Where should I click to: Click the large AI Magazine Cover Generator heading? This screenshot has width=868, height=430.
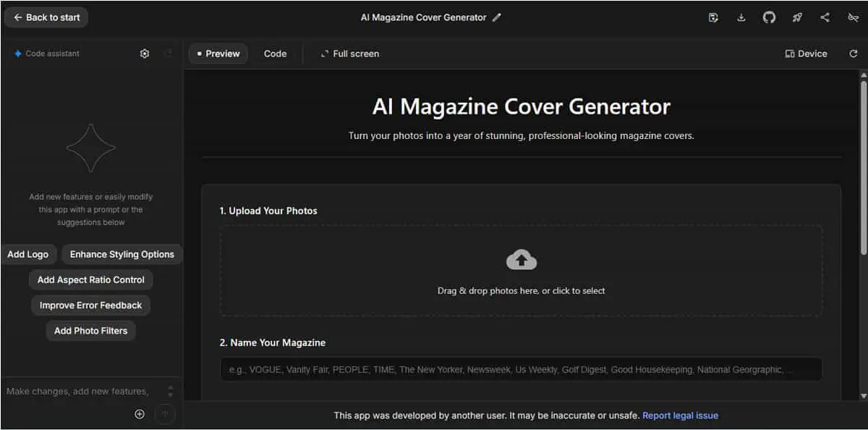click(521, 106)
